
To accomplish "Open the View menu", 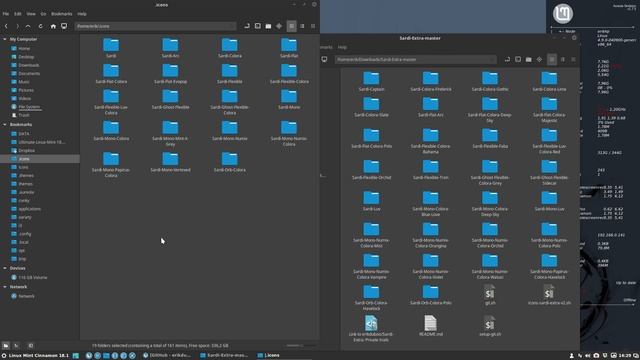I will (x=31, y=14).
